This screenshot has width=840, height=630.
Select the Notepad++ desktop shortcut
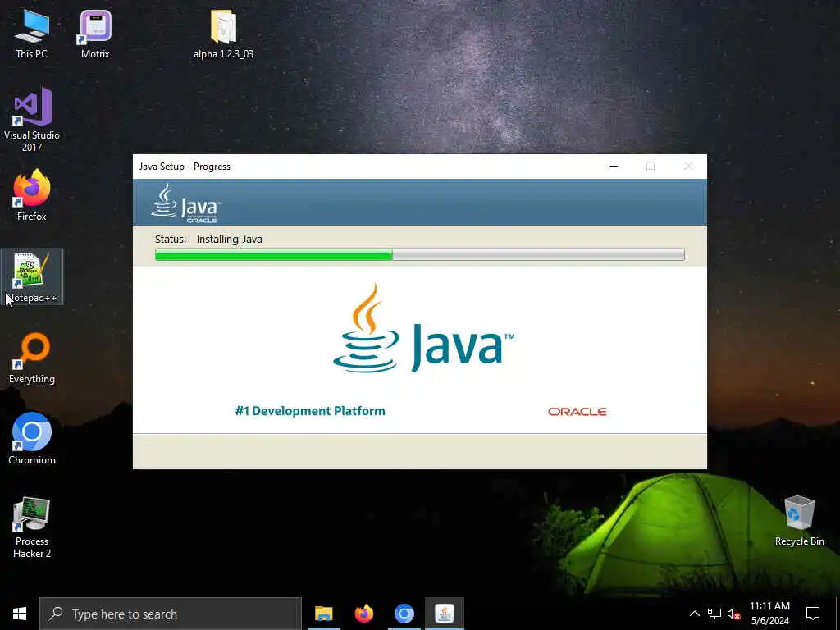(x=32, y=277)
